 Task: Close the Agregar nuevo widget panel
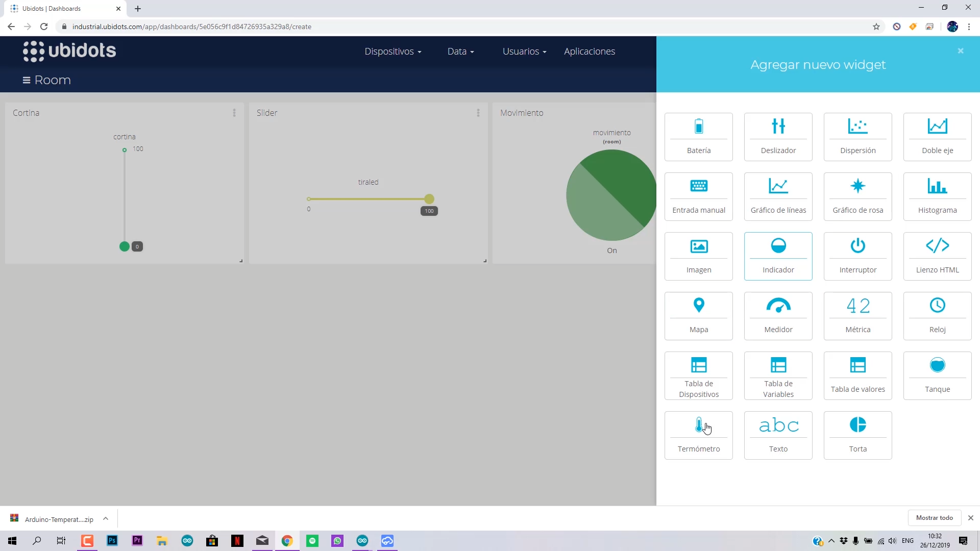[960, 51]
